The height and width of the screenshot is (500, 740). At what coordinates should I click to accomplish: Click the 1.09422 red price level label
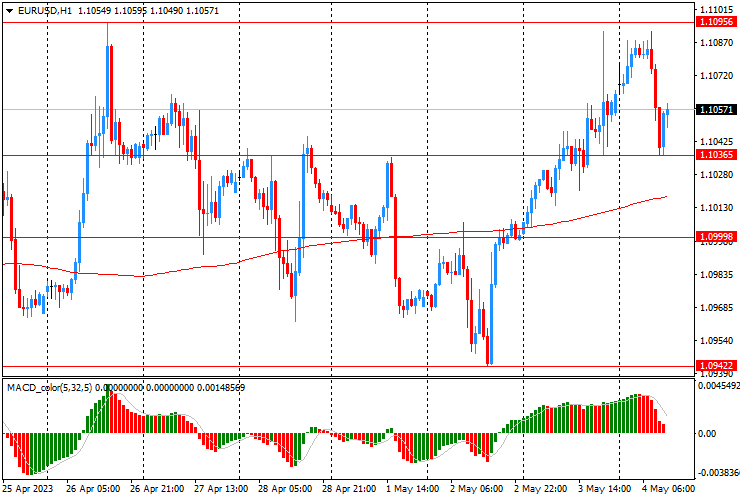coord(716,365)
